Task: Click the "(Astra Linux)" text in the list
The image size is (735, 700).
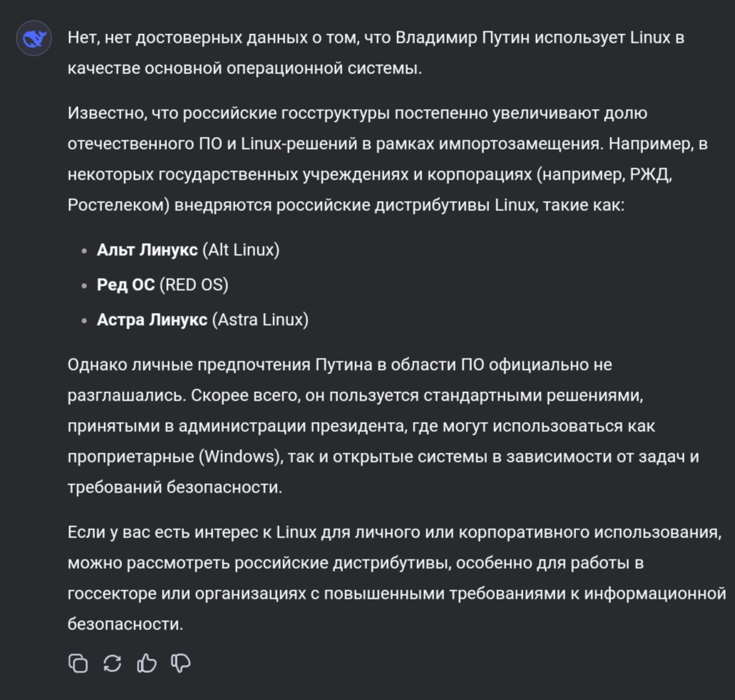Action: tap(260, 320)
